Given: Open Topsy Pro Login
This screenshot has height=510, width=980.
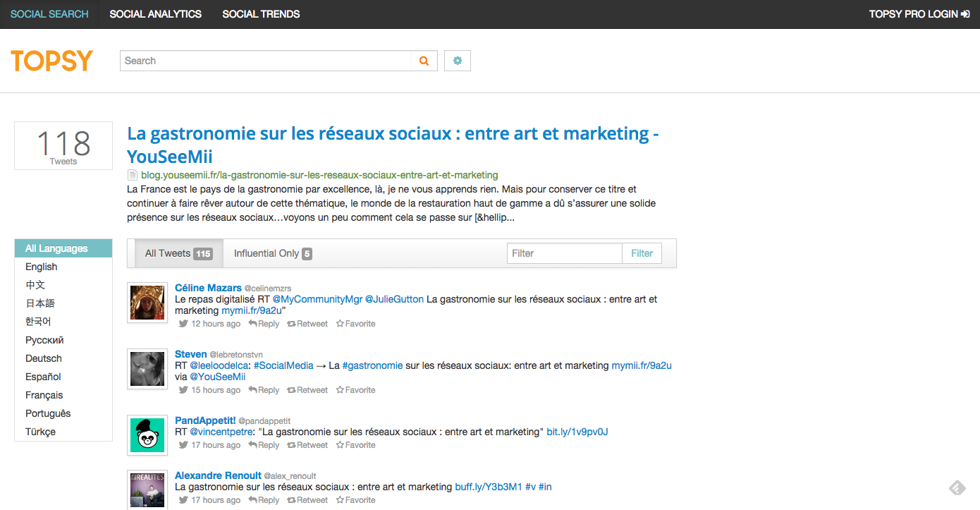Looking at the screenshot, I should pos(919,14).
